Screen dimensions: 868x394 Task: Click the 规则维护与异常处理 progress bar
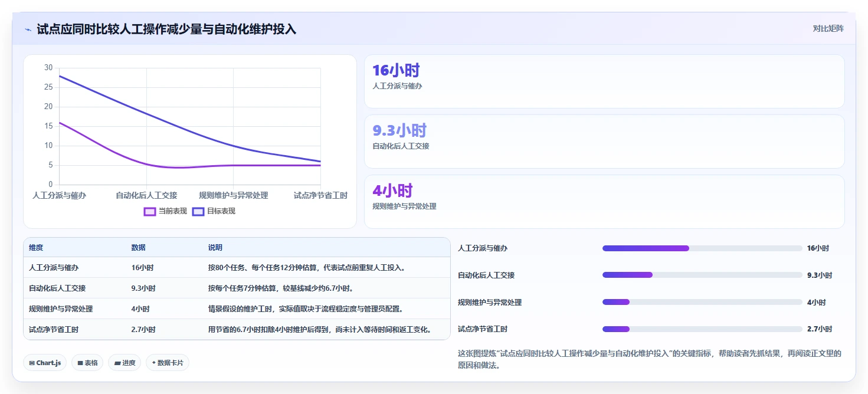pos(702,302)
